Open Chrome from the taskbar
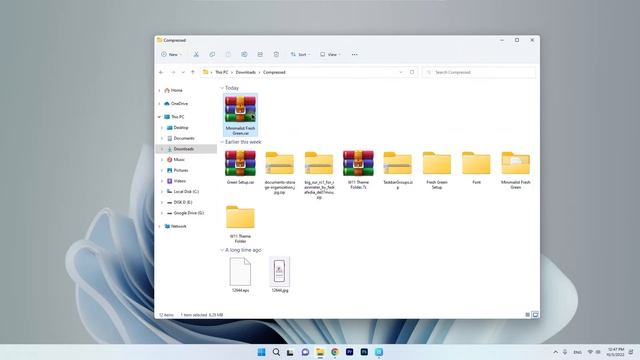 [x=335, y=352]
